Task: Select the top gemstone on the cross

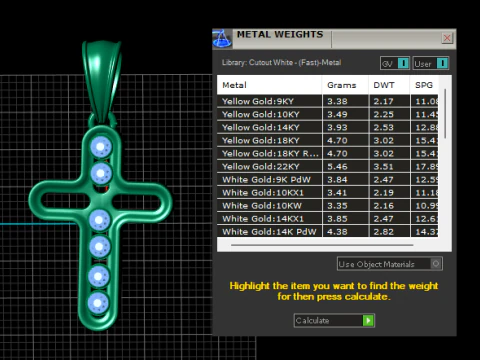Action: click(x=101, y=147)
